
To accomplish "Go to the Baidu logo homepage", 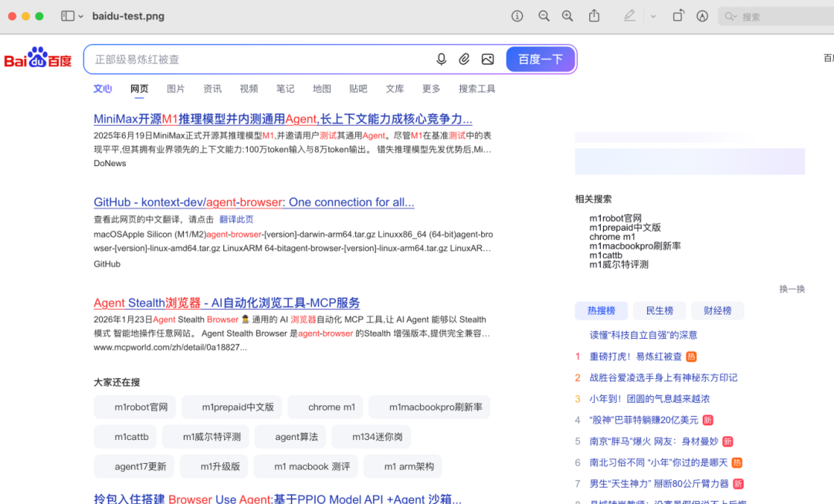I will pos(38,57).
